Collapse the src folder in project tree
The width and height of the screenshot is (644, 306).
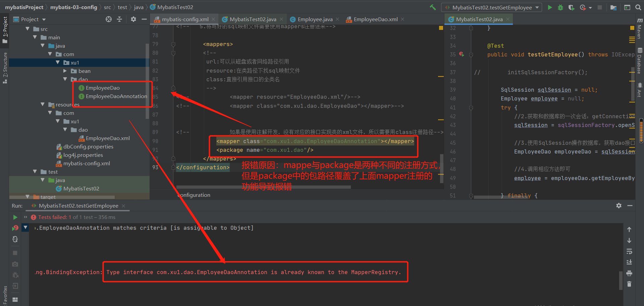28,29
